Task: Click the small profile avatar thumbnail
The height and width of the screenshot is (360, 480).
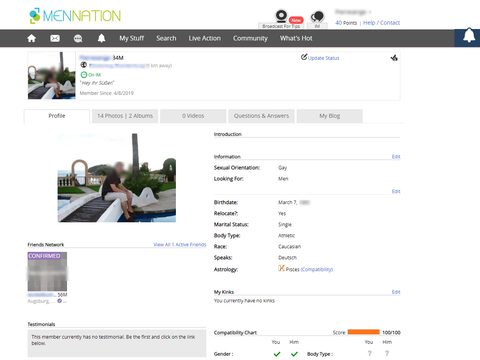Action: click(x=52, y=75)
